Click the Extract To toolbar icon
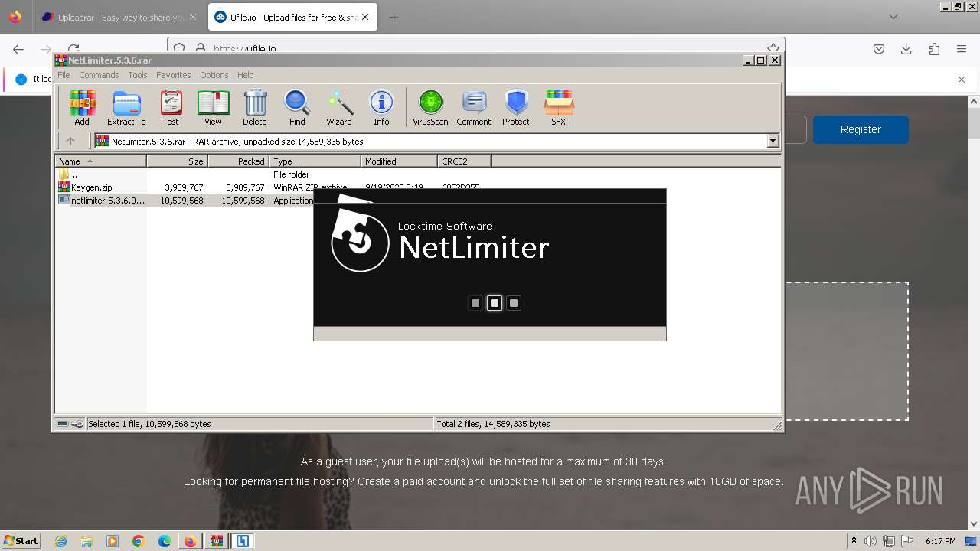Screen dimensions: 980x551 (126, 108)
